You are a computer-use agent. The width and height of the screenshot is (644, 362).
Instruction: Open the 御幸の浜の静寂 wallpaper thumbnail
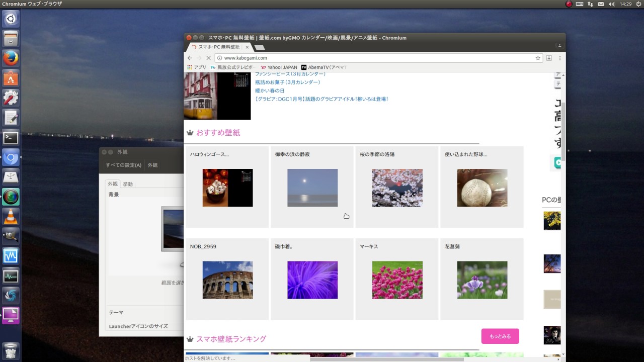312,188
